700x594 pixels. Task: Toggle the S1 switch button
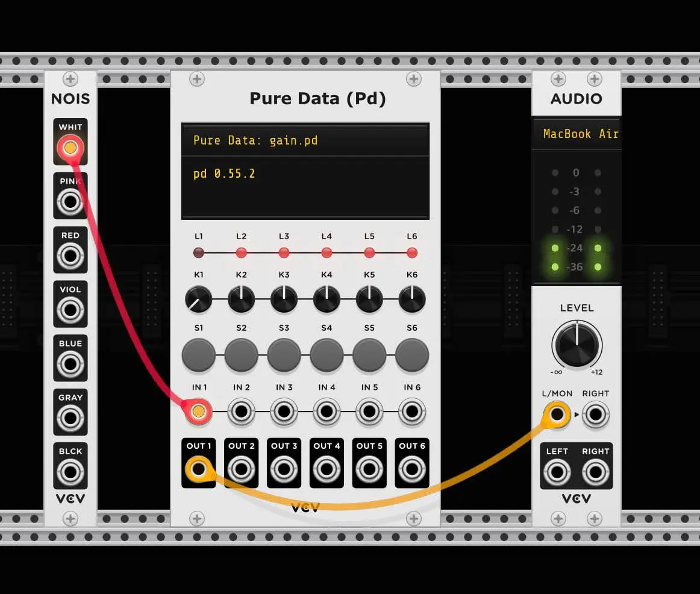[199, 355]
